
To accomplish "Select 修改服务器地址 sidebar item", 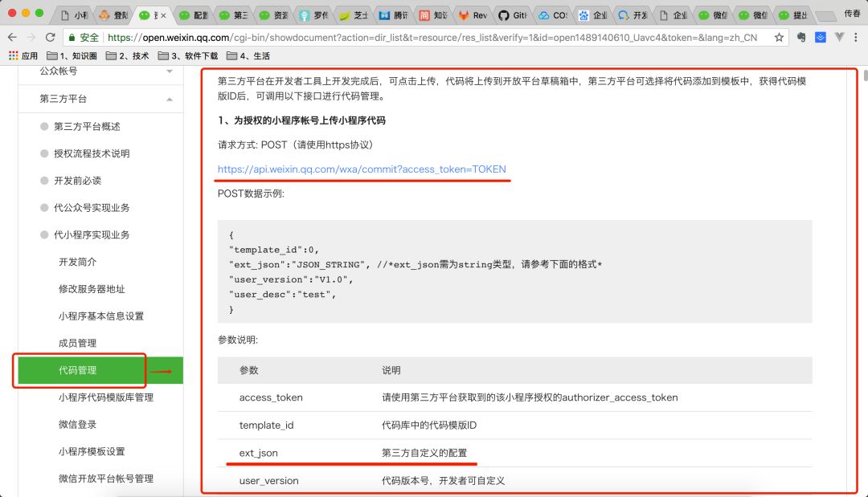I will 92,289.
